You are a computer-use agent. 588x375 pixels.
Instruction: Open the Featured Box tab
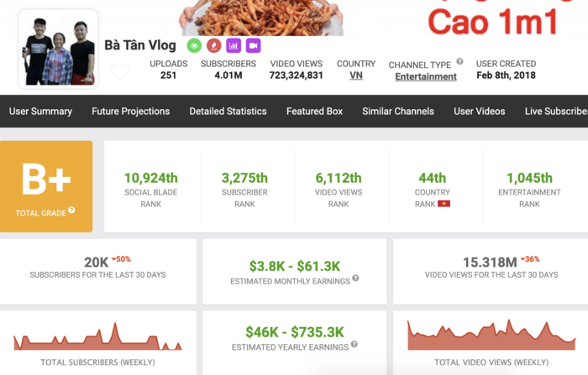[x=314, y=112]
